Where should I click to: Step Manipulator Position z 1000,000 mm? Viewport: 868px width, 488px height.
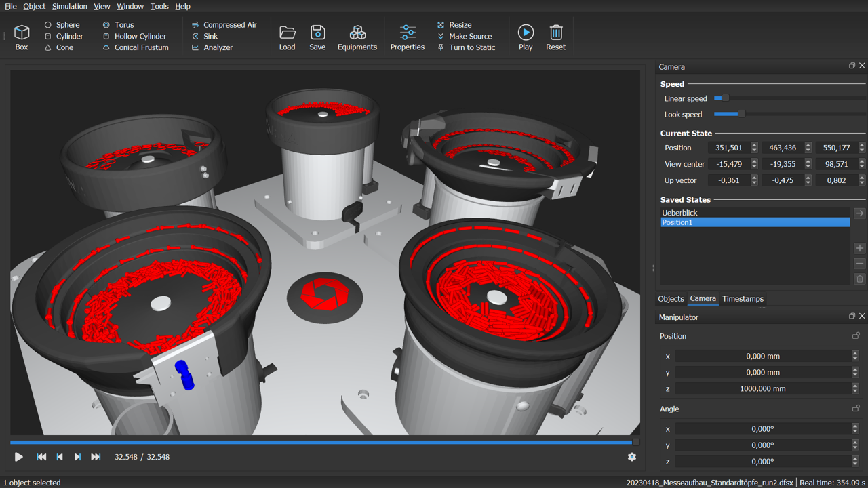[855, 388]
